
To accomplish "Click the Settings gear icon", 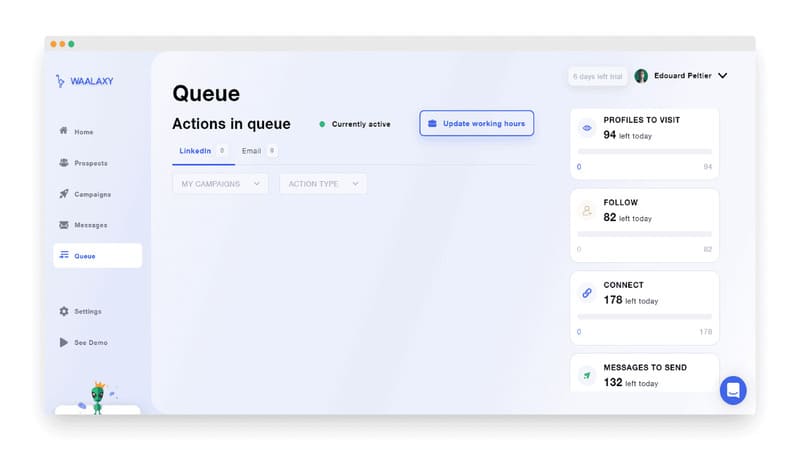I will coord(64,311).
